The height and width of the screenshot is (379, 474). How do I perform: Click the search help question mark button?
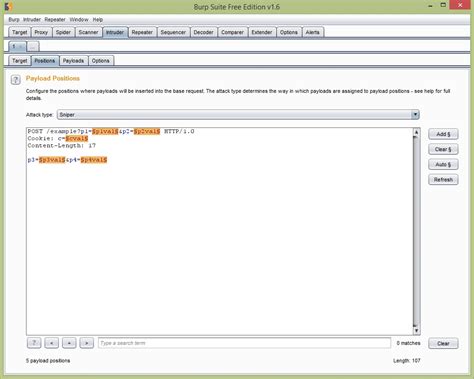tap(34, 343)
